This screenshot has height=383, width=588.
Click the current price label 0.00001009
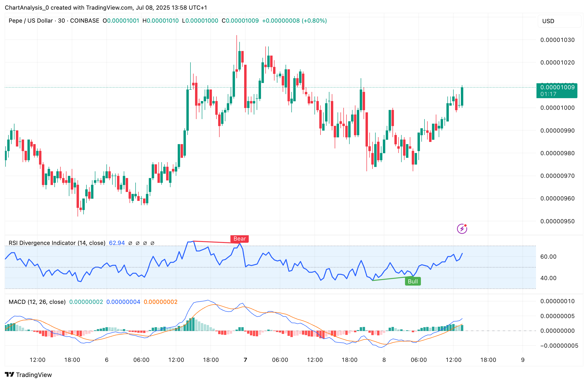(x=557, y=90)
